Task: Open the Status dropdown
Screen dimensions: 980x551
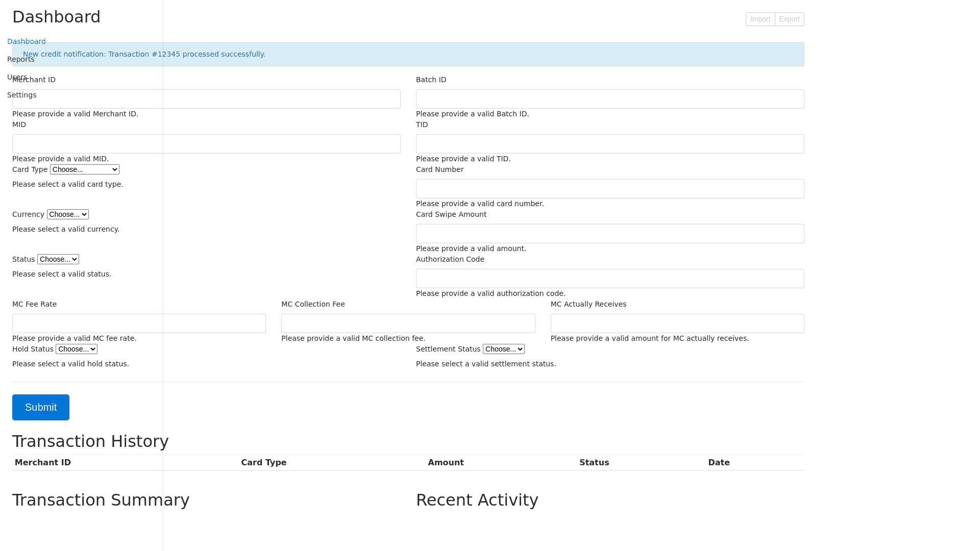Action: click(58, 259)
